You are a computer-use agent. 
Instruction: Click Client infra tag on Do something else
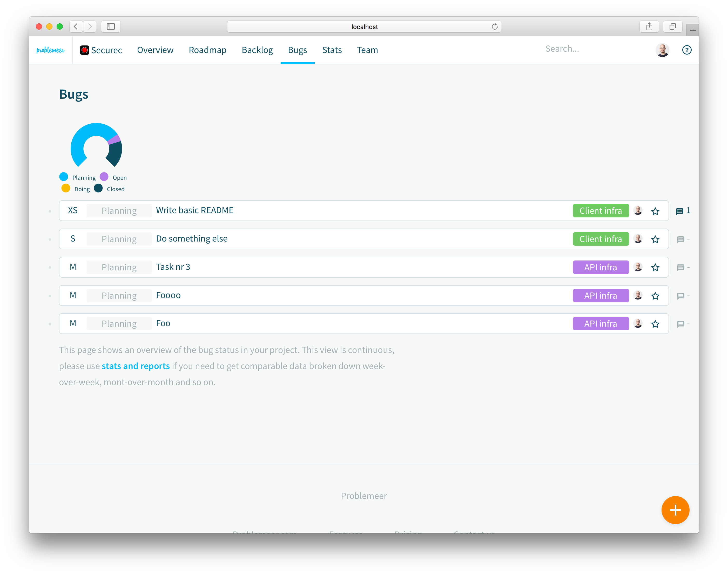pyautogui.click(x=601, y=239)
